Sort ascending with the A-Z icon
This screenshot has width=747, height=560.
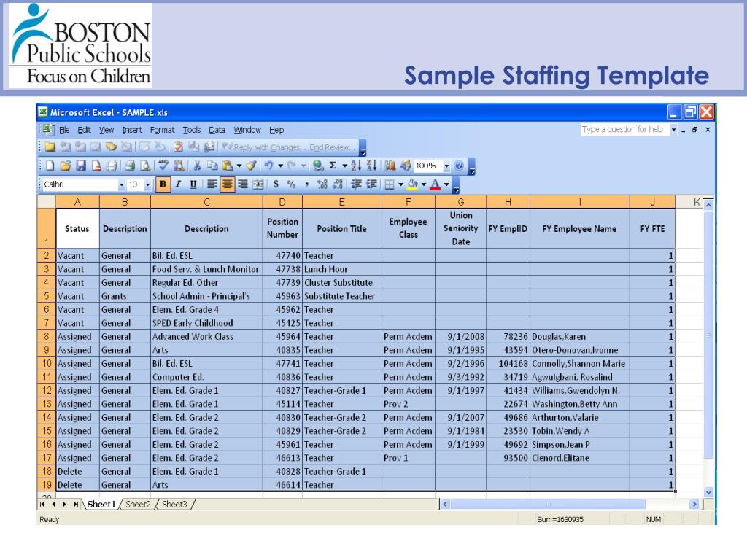(356, 166)
